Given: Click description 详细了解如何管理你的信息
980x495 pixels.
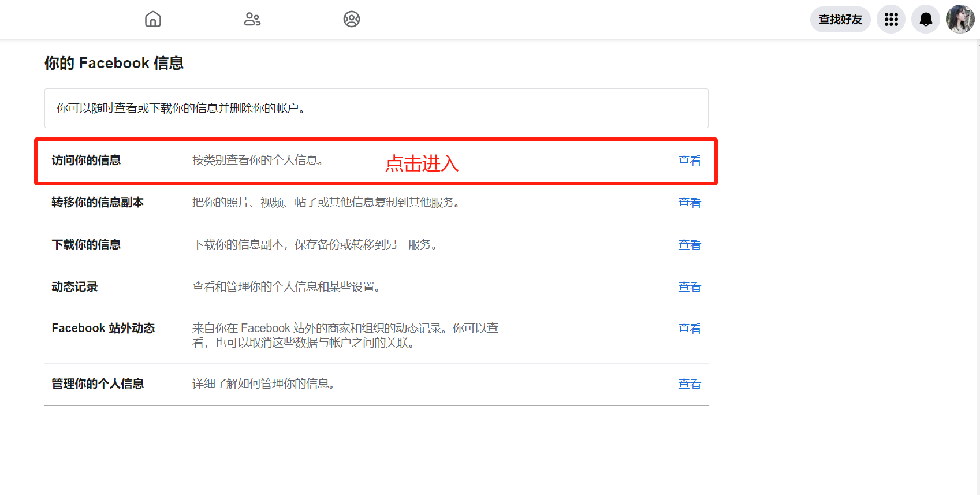Looking at the screenshot, I should tap(263, 384).
